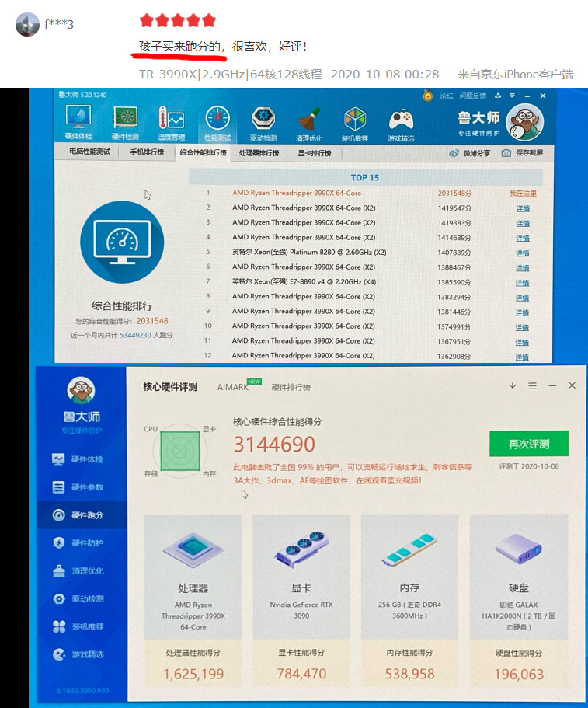Select the AIMARK tab

coord(233,387)
